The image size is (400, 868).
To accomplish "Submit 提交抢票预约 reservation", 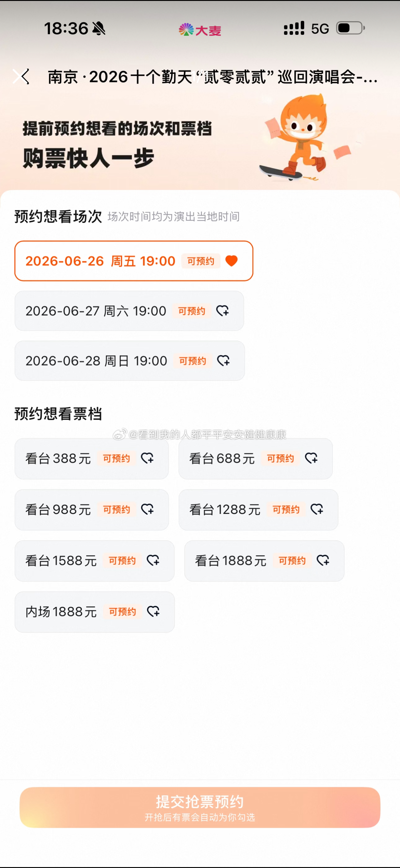I will coord(200,807).
